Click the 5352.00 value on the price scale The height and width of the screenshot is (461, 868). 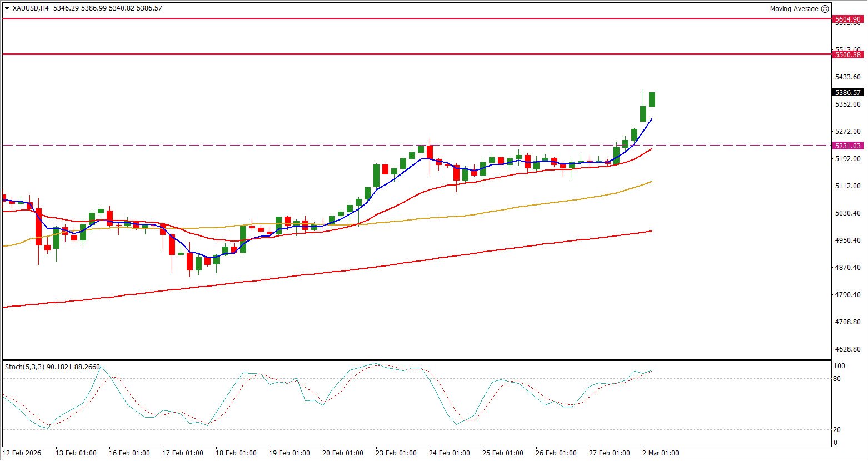tap(847, 104)
